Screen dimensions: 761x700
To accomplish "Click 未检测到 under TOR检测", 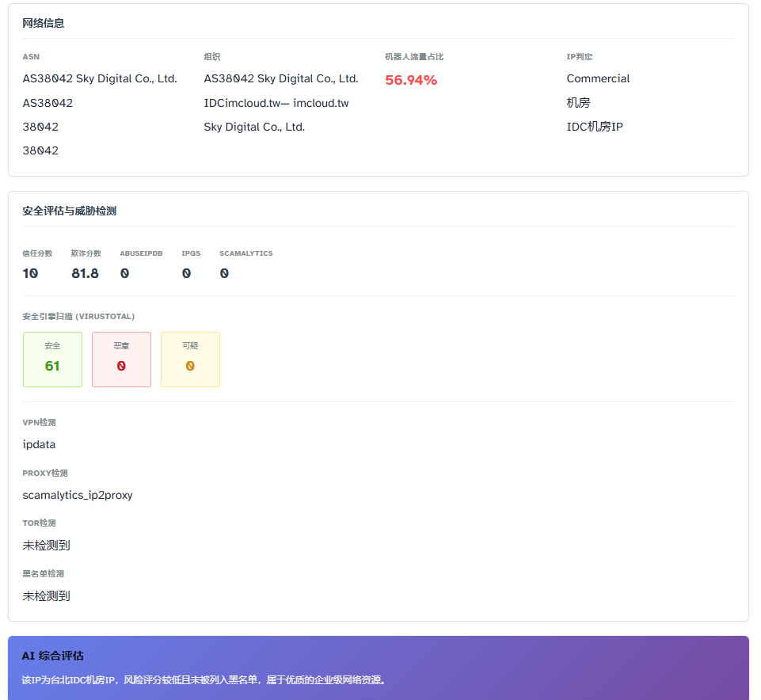I will [x=46, y=546].
